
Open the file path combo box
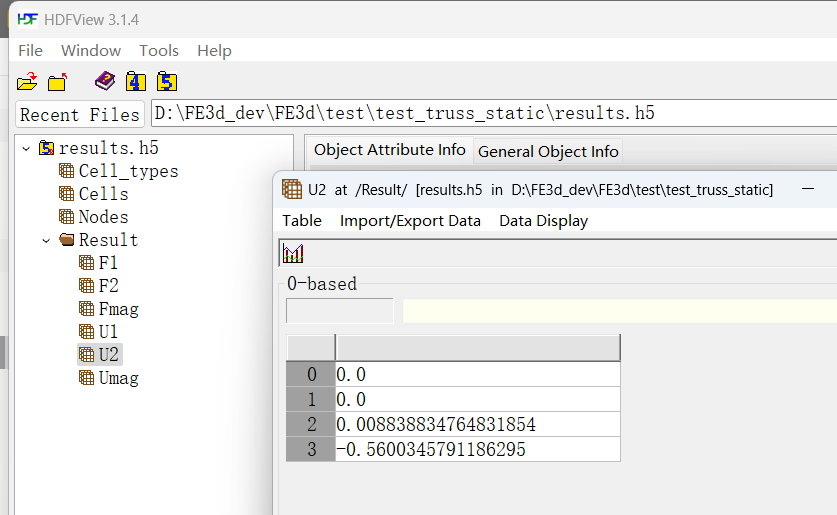[490, 114]
